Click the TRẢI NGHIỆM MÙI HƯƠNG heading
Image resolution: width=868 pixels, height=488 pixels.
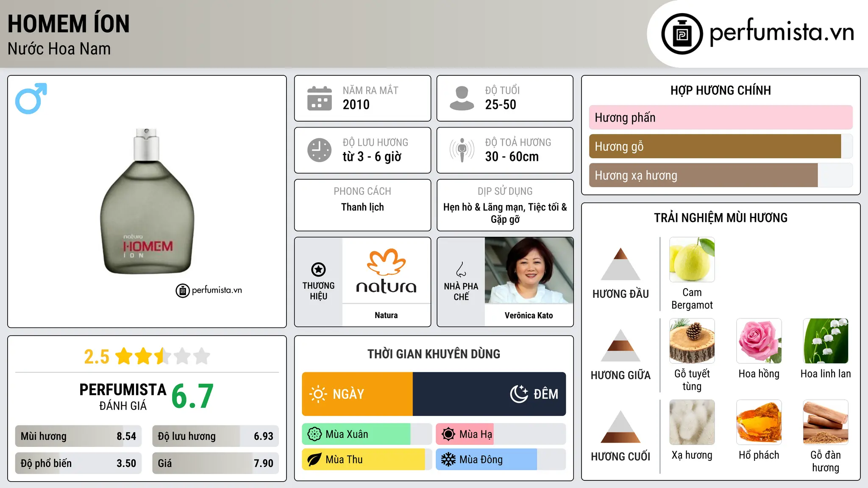point(721,218)
